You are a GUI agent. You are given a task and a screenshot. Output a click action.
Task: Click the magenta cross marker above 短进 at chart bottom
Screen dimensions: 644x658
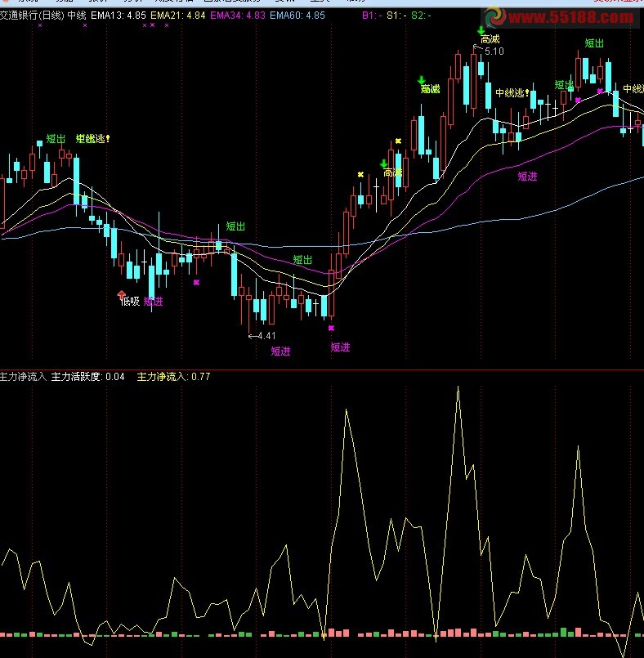[331, 328]
